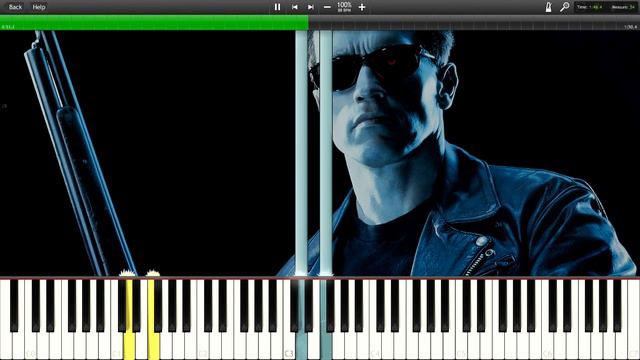640x360 pixels.
Task: Pause the song playback
Action: (278, 7)
